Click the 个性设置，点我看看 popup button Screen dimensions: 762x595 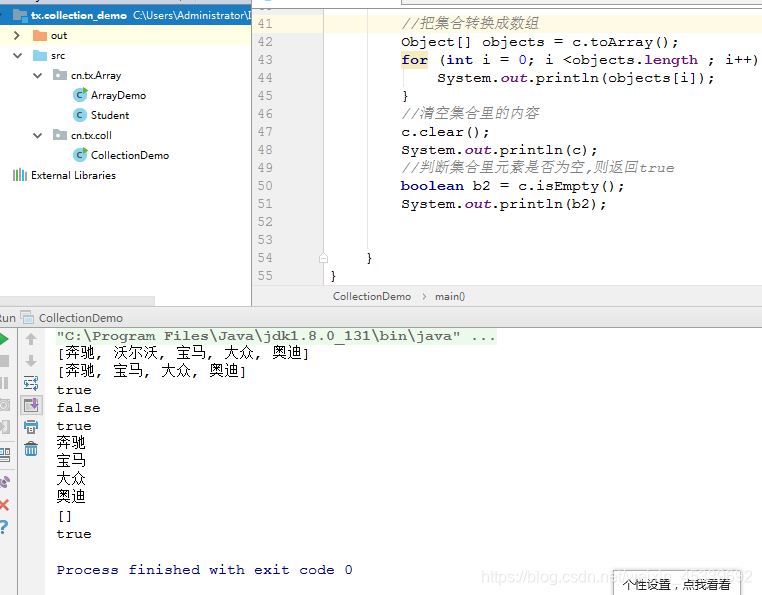click(676, 583)
